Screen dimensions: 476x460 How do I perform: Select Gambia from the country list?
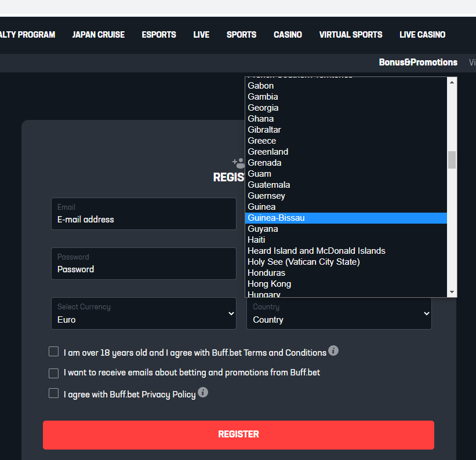coord(346,97)
